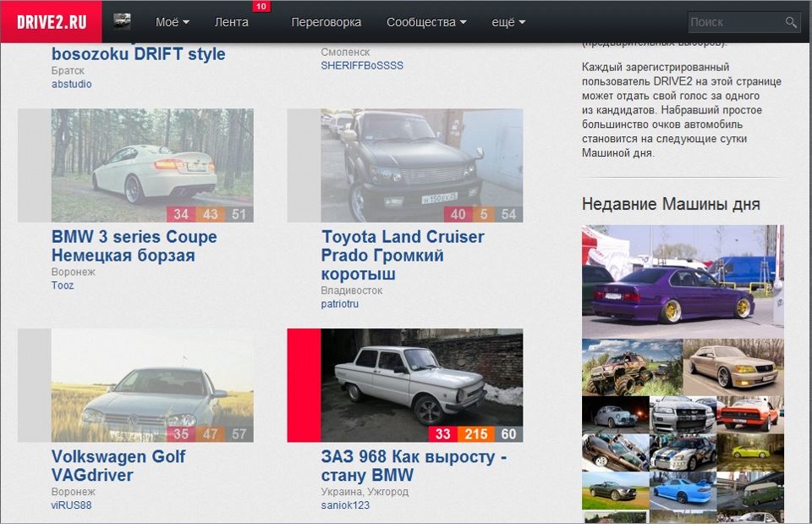The image size is (812, 524).
Task: Click the 40 score on Land Cruiser photo
Action: pos(458,214)
